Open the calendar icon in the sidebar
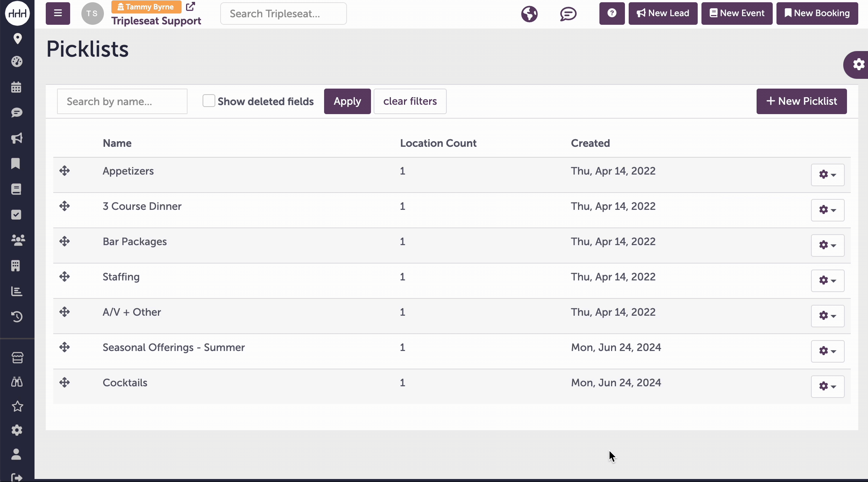Image resolution: width=868 pixels, height=482 pixels. pos(16,87)
